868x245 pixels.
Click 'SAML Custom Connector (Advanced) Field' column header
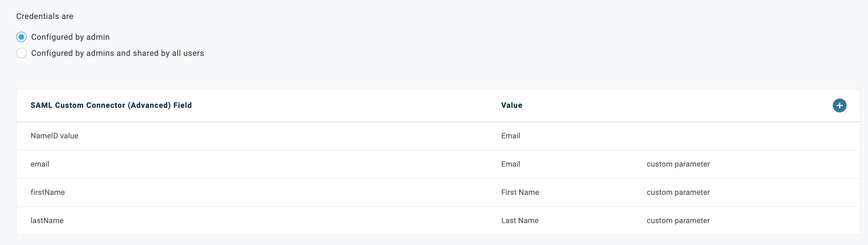(111, 105)
